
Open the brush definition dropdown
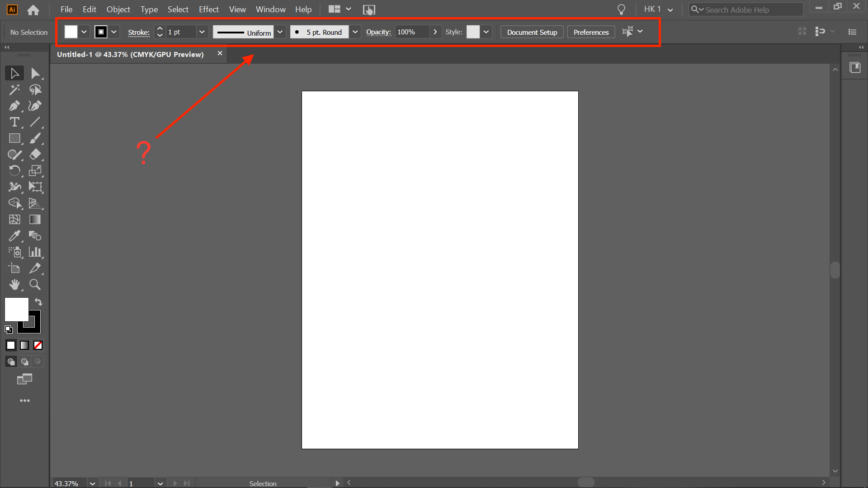355,32
